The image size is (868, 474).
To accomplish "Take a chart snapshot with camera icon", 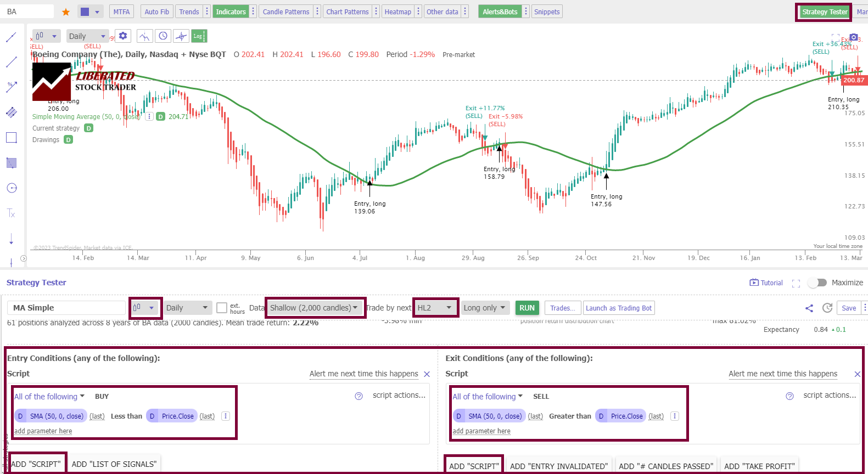I will (854, 37).
